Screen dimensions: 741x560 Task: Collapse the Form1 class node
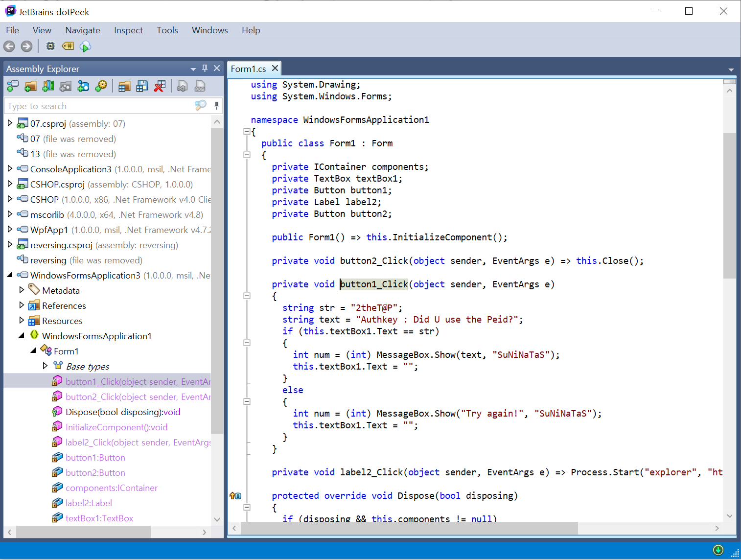pos(33,350)
